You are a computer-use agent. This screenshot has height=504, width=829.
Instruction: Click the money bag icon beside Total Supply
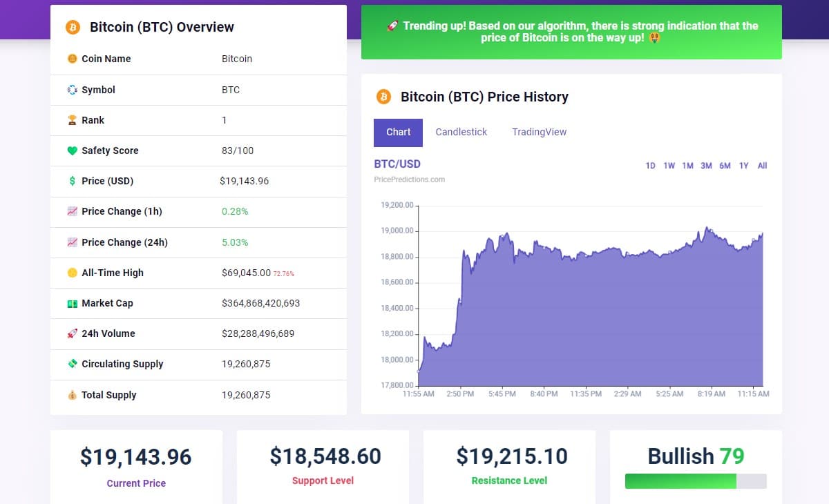pyautogui.click(x=72, y=395)
